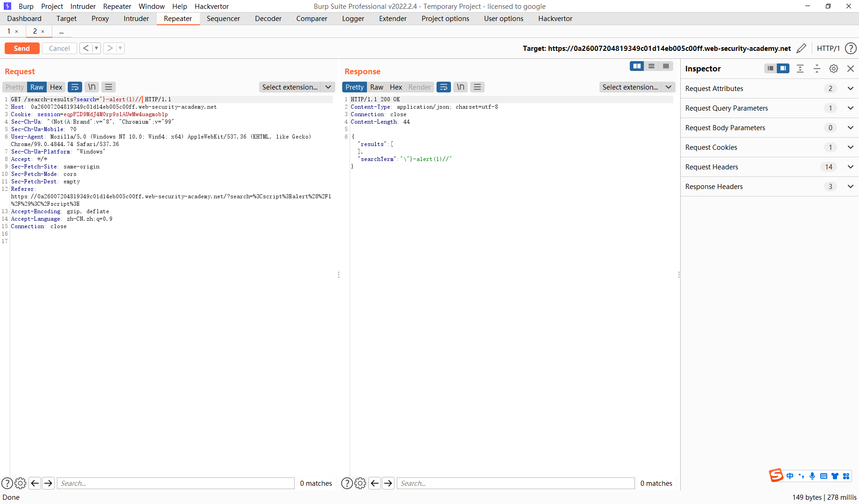Select the combined single-pane view layout
The image size is (859, 504).
(x=666, y=66)
